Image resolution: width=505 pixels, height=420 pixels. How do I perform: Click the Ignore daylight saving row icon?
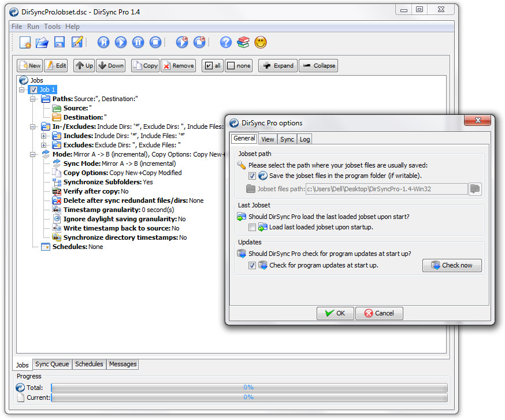[57, 219]
